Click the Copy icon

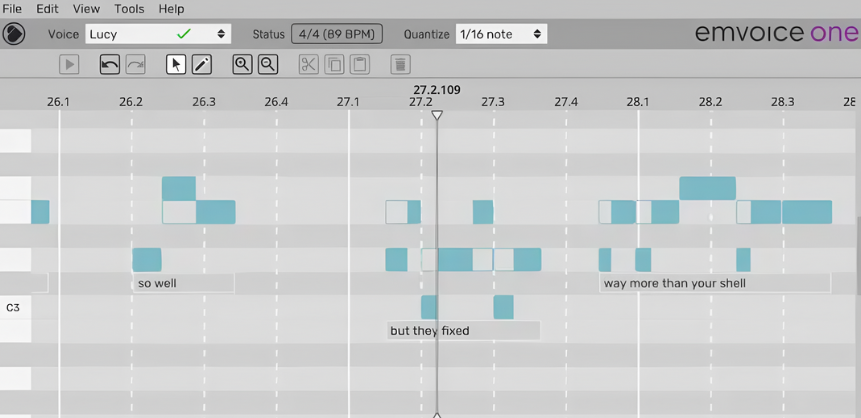(334, 65)
